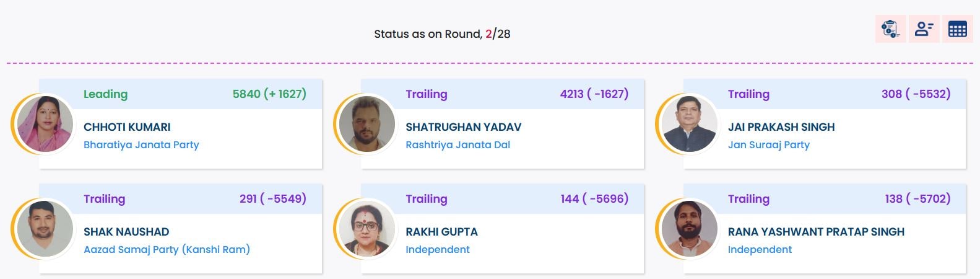Screen dimensions: 980x279
Task: Click the candidate list person icon
Action: pos(924,29)
